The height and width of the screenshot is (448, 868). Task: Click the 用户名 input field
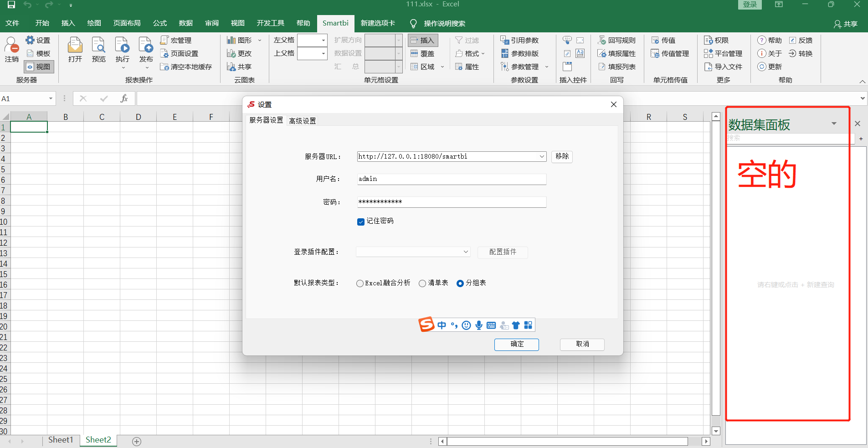coord(452,179)
